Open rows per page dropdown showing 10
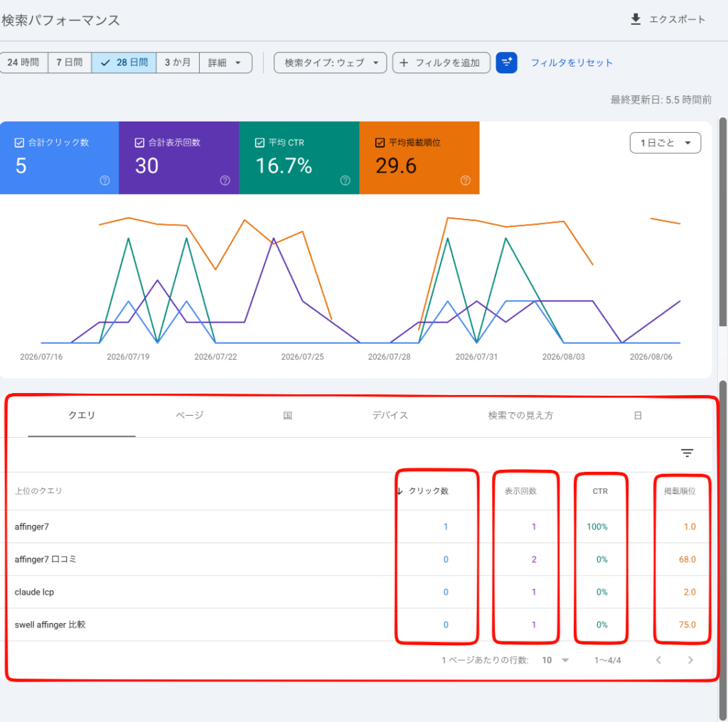Screen dimensions: 728x722 (555, 660)
